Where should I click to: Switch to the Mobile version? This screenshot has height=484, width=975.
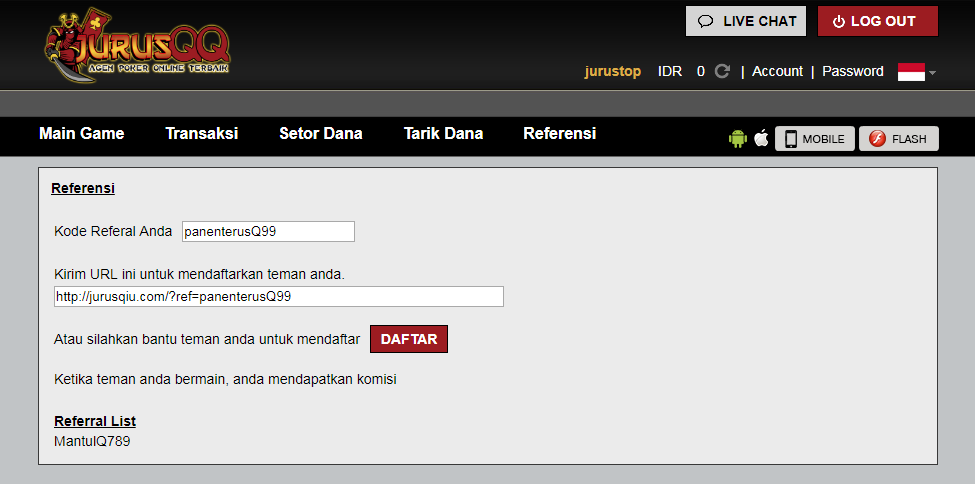[814, 139]
